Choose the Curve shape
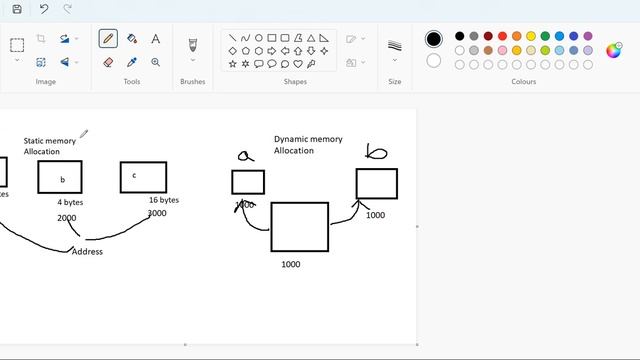 coord(245,38)
